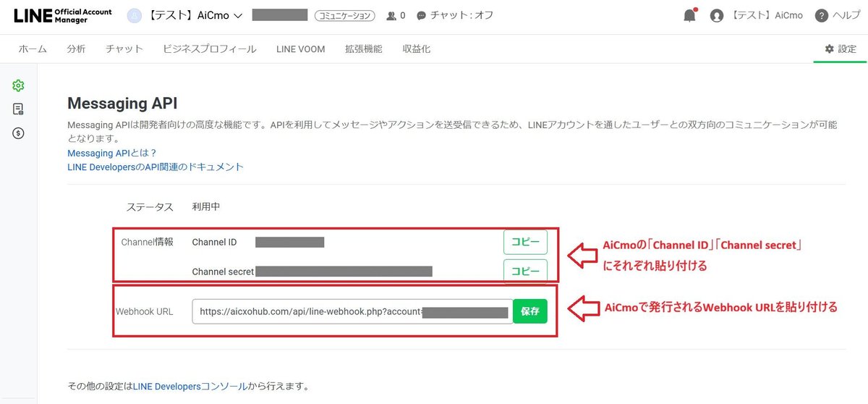
Task: Click the Channel ID label
Action: coord(214,242)
